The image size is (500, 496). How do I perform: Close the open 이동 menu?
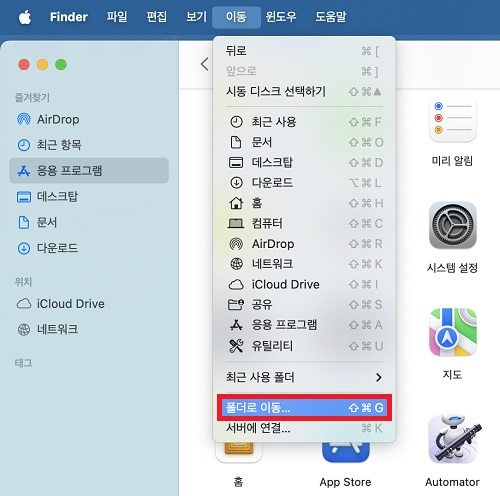236,17
